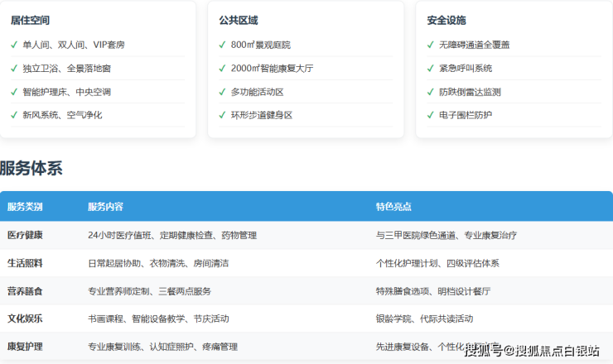Select the check icon beside 紧急呼叫系统
Image resolution: width=613 pixels, height=364 pixels.
coord(430,69)
